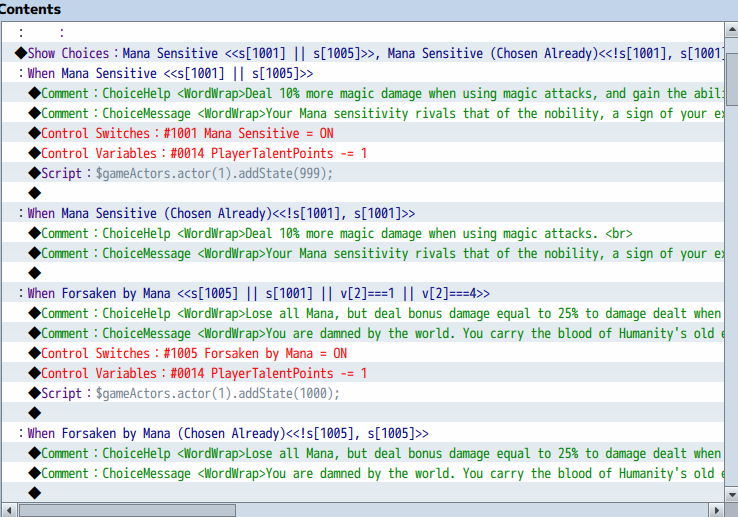Screen dimensions: 738x517
Task: Select the Show Choices command line
Action: [300, 53]
